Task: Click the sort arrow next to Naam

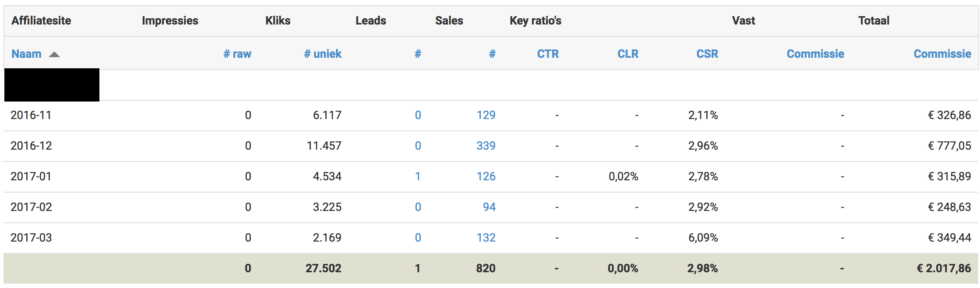Action: 54,55
